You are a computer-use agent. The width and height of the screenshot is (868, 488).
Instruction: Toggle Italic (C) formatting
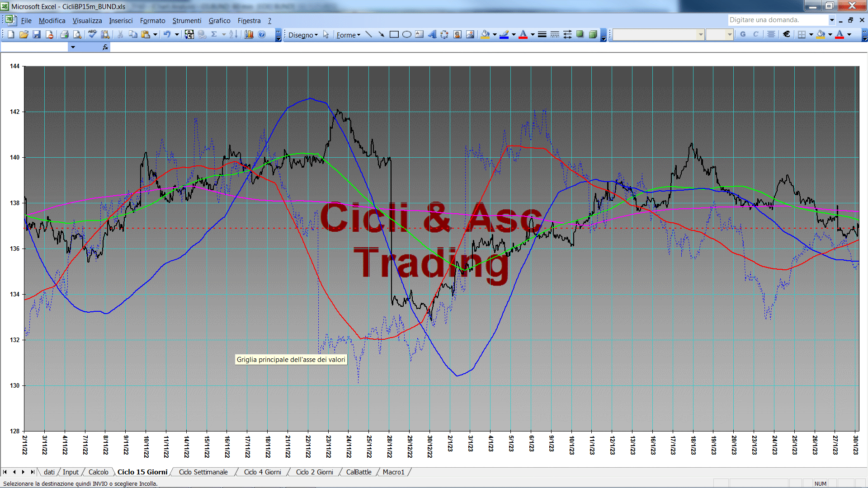coord(755,34)
